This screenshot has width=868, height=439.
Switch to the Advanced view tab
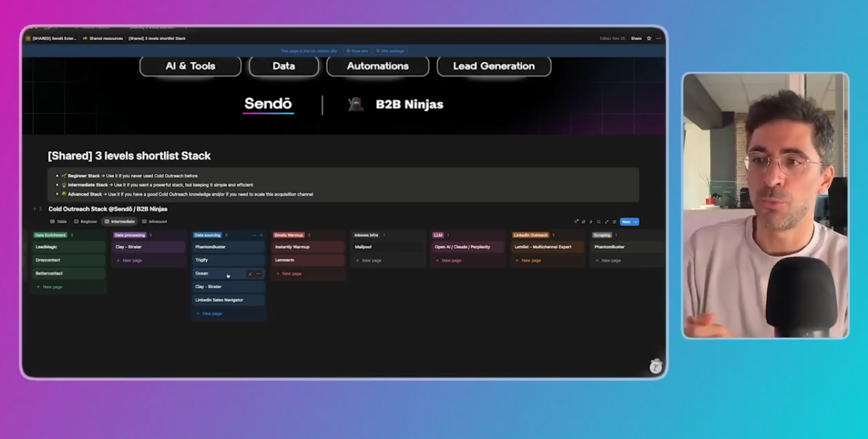[x=154, y=222]
